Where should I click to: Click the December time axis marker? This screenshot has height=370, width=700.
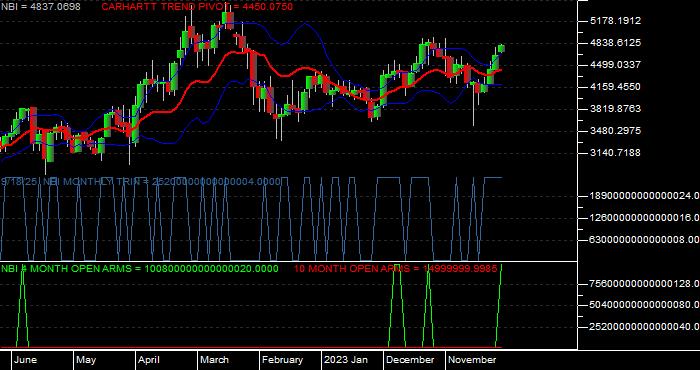(x=410, y=360)
